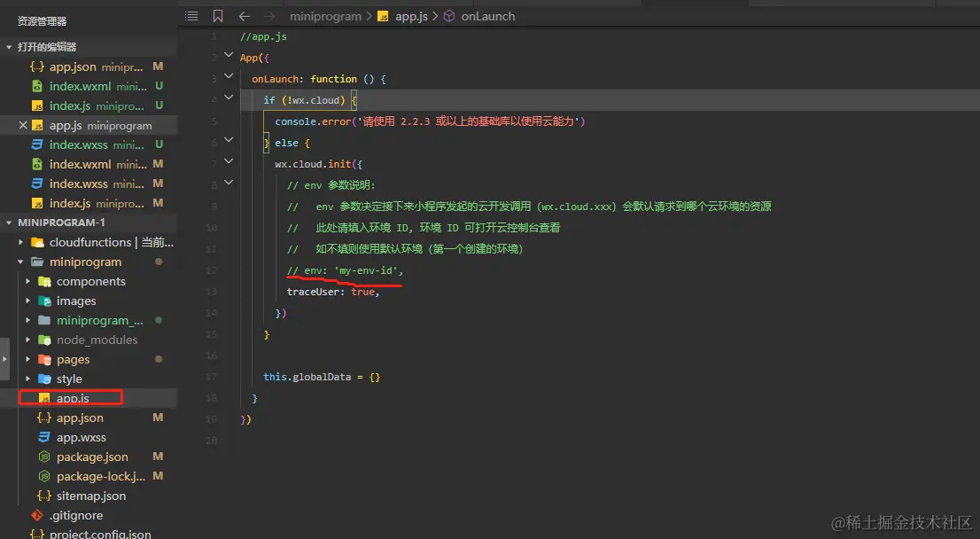
Task: Click the outline list icon in editor toolbar
Action: pyautogui.click(x=191, y=16)
